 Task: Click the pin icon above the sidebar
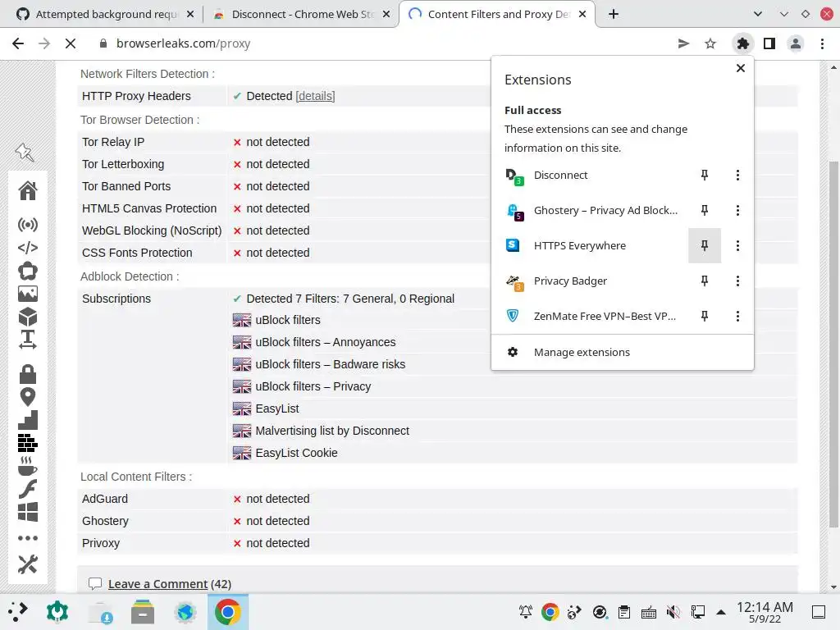pyautogui.click(x=25, y=153)
